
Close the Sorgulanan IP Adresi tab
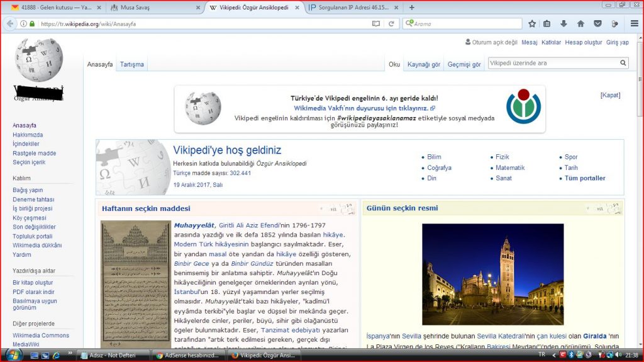click(396, 8)
